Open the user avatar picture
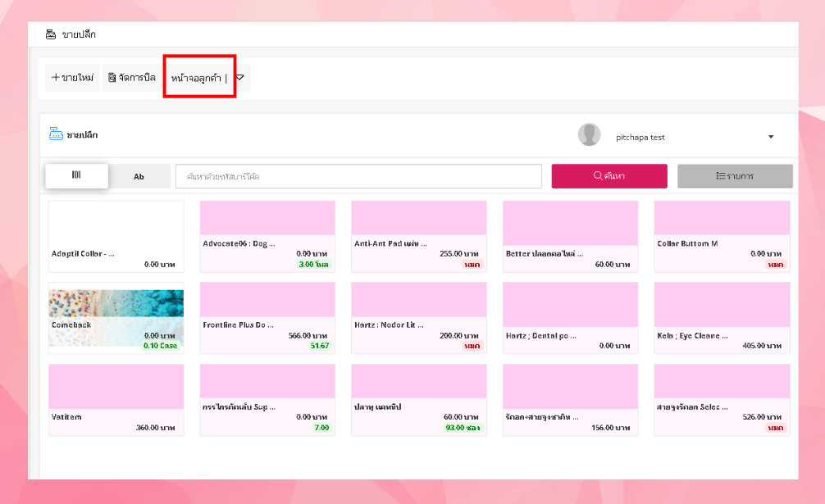 tap(590, 134)
